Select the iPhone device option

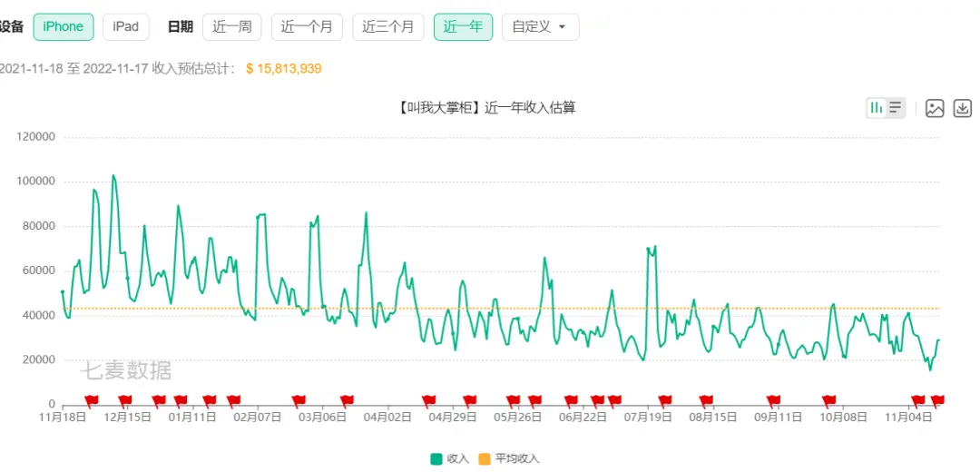64,27
